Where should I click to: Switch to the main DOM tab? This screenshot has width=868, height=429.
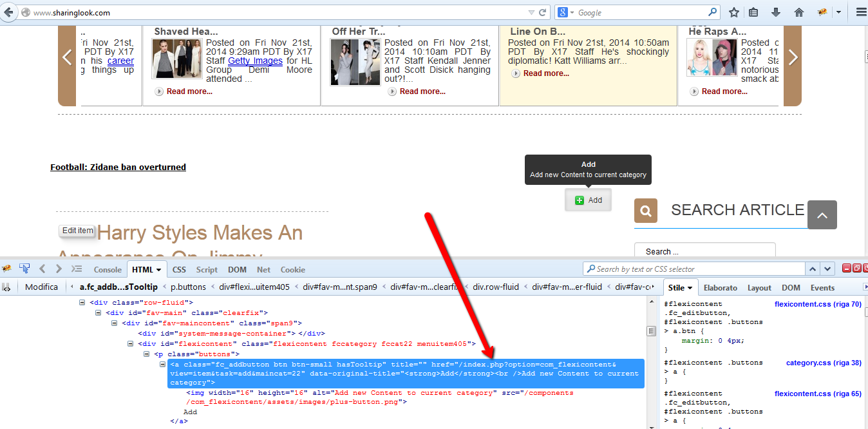[x=237, y=270]
